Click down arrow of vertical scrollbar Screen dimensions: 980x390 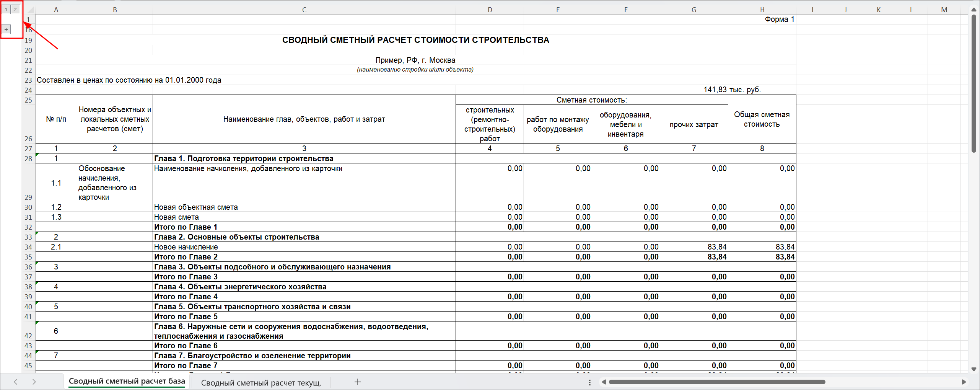coord(974,369)
